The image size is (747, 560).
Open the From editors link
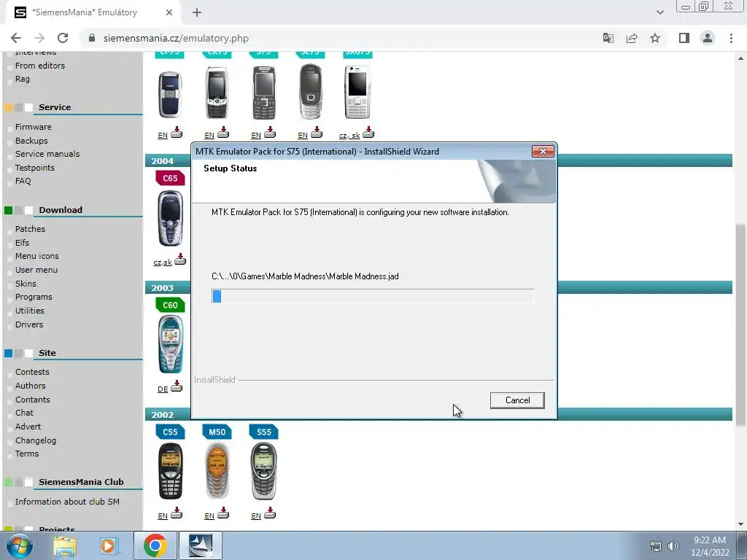[x=40, y=66]
